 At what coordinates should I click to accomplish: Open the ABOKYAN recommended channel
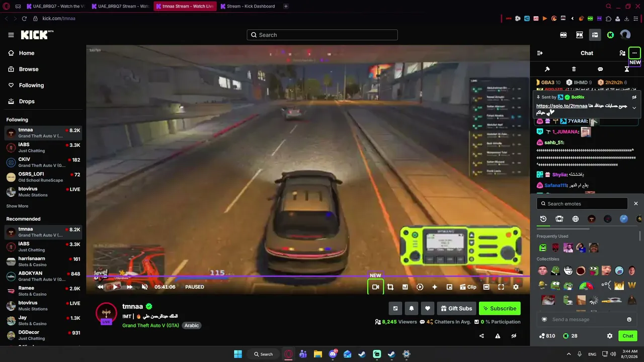click(x=43, y=276)
